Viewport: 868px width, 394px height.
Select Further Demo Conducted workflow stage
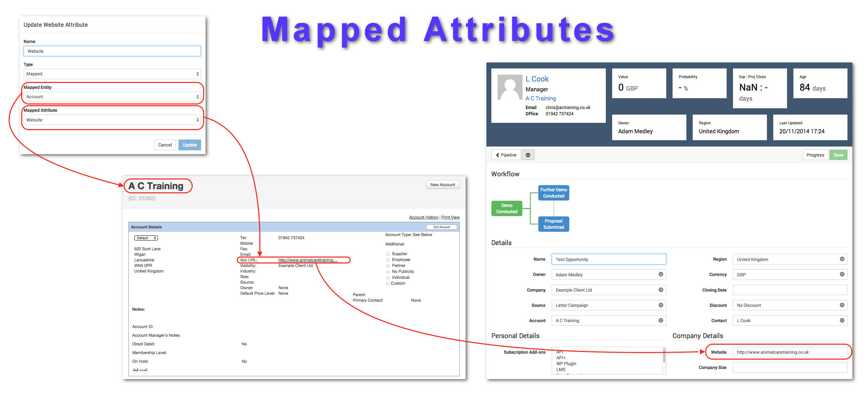point(553,193)
